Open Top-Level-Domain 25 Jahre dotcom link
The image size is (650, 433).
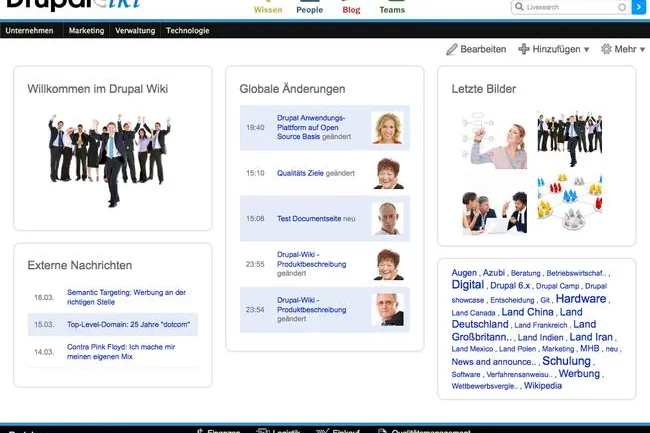(x=129, y=324)
